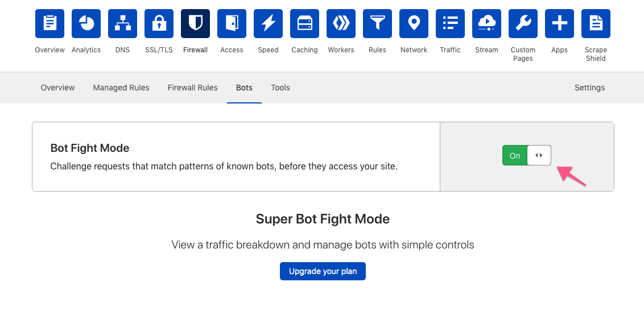Viewport: 644px width, 315px height.
Task: Open the Network location pin icon
Action: 414,23
